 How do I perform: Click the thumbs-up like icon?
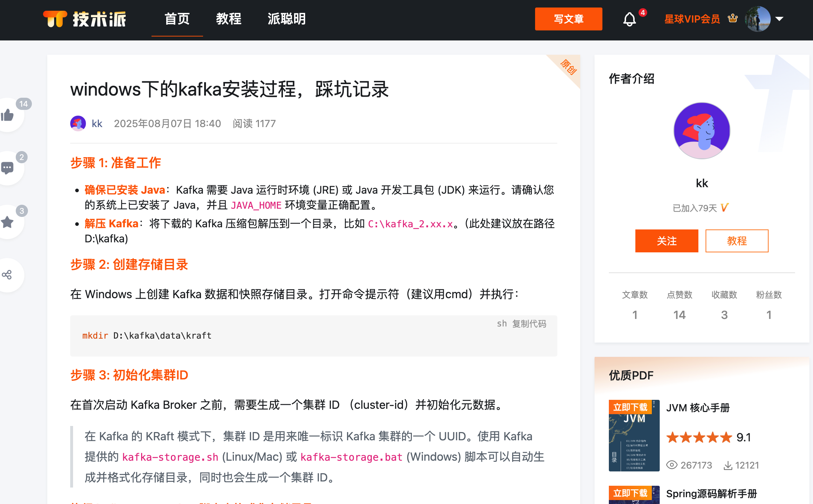tap(7, 115)
